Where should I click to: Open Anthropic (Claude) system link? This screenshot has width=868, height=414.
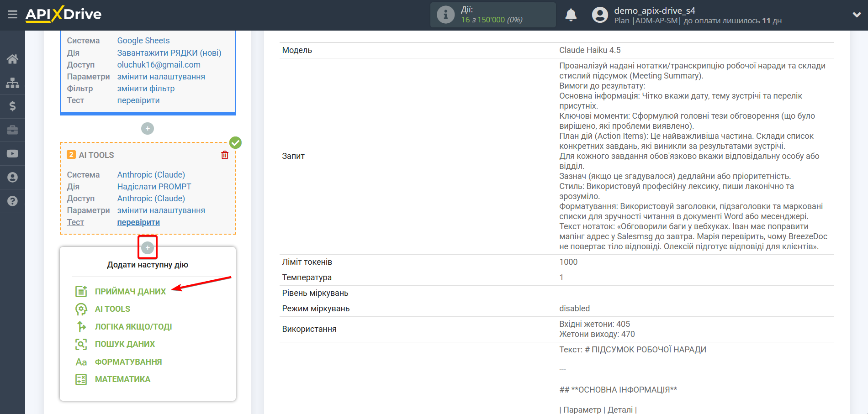(x=151, y=175)
